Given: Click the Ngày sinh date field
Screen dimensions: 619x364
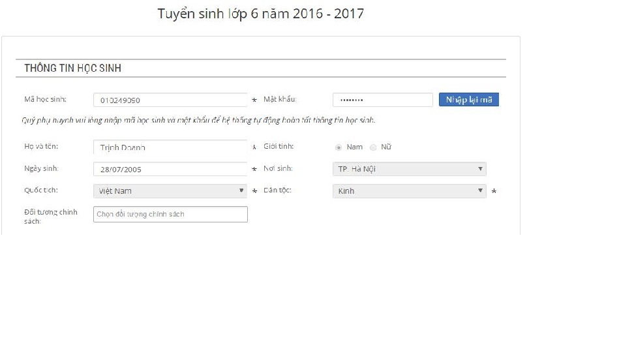Looking at the screenshot, I should [x=170, y=169].
